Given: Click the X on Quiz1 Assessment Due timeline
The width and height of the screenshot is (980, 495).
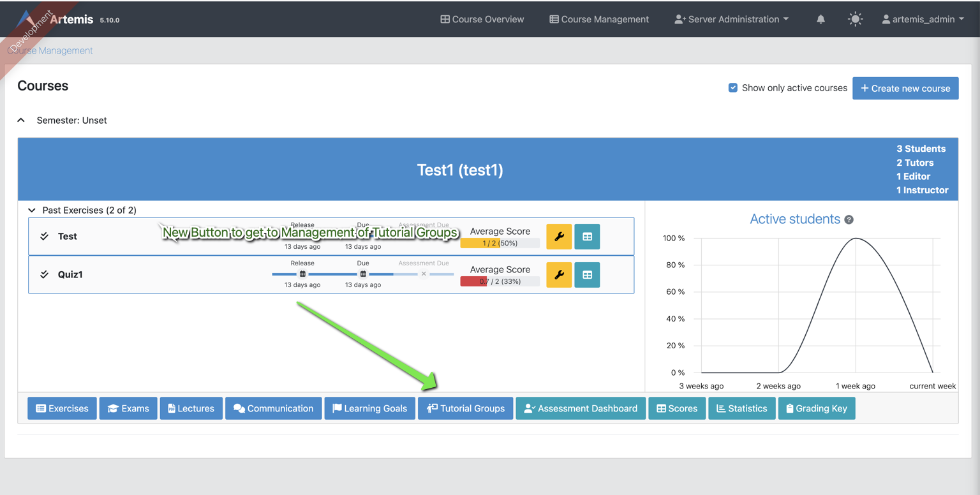Looking at the screenshot, I should point(424,273).
